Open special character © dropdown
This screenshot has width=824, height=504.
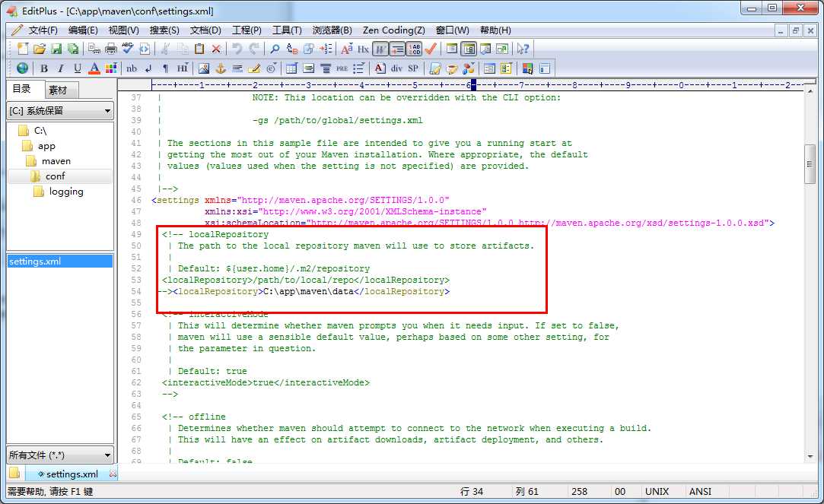tap(271, 68)
